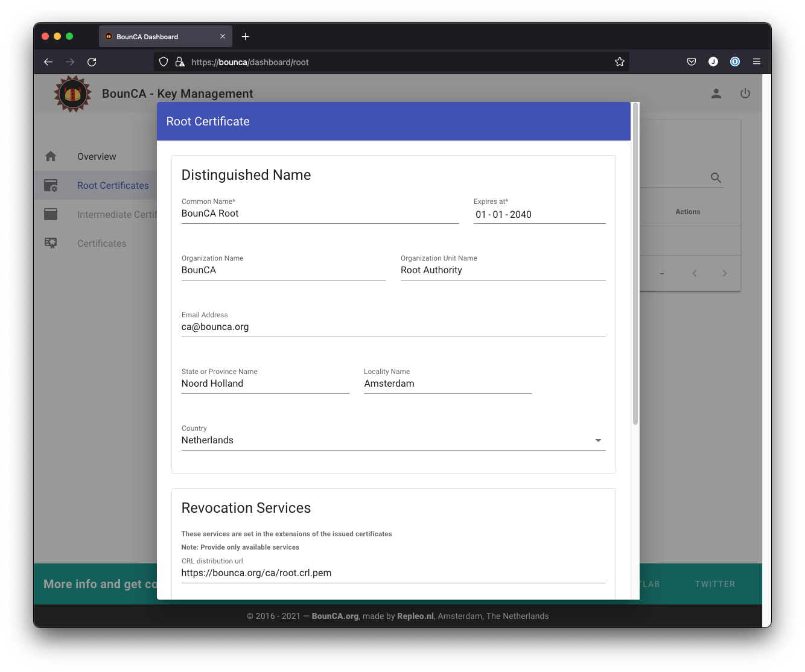Reload the page with the refresh icon
Screen dimensions: 805x672
point(92,62)
